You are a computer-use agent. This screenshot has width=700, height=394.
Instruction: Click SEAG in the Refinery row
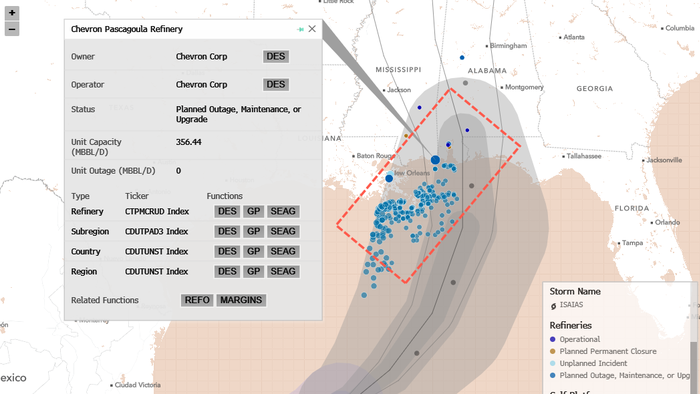(x=283, y=212)
